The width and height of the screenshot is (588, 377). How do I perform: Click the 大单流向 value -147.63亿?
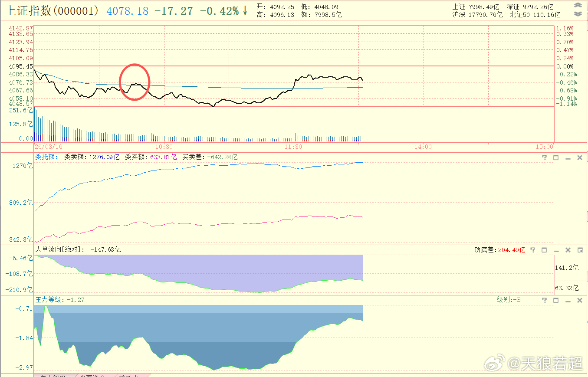point(105,249)
